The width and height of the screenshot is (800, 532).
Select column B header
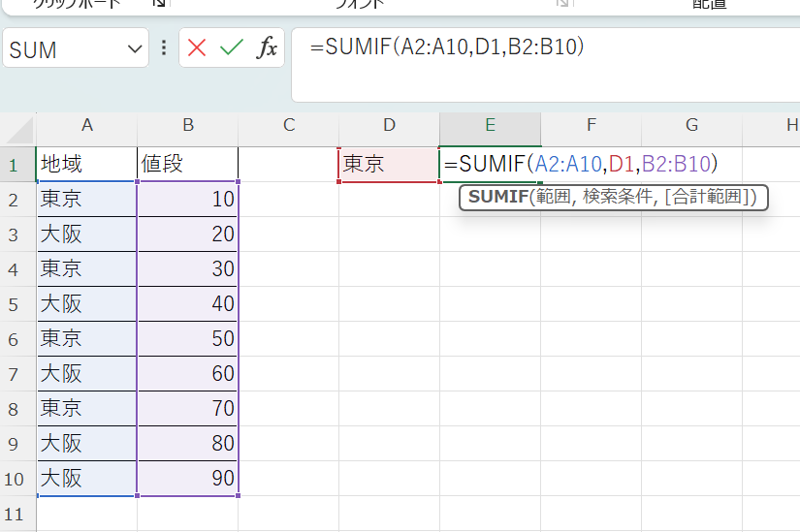187,126
